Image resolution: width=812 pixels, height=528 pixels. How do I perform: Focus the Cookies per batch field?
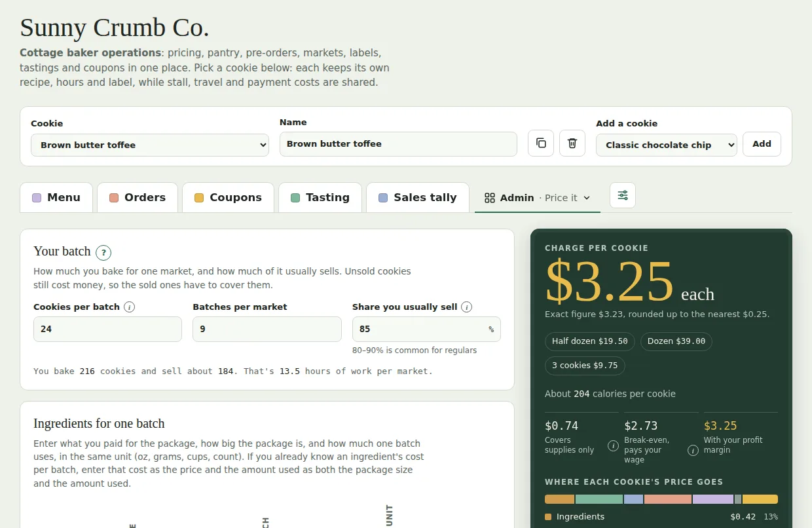pyautogui.click(x=107, y=329)
